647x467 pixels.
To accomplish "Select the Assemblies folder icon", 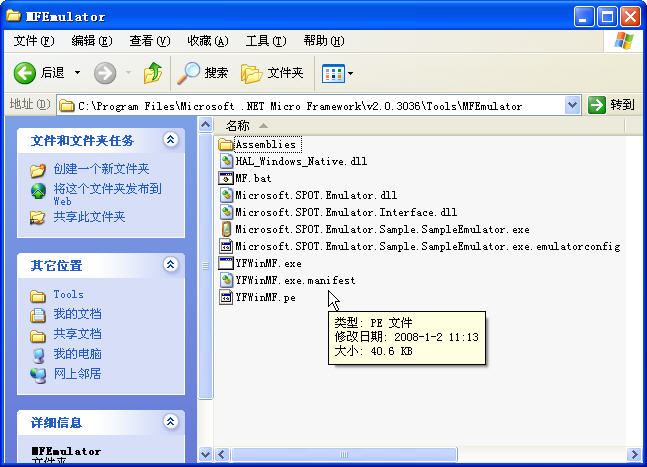I will pyautogui.click(x=226, y=144).
